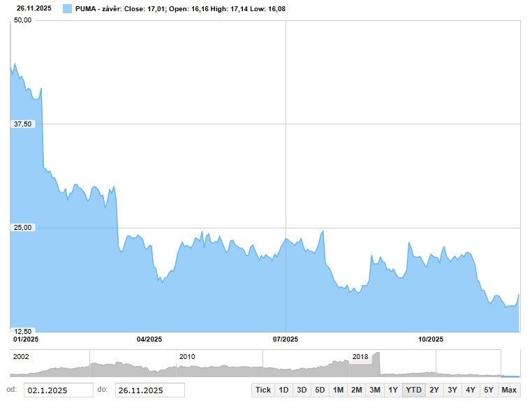Select the 5D period button

[319, 390]
